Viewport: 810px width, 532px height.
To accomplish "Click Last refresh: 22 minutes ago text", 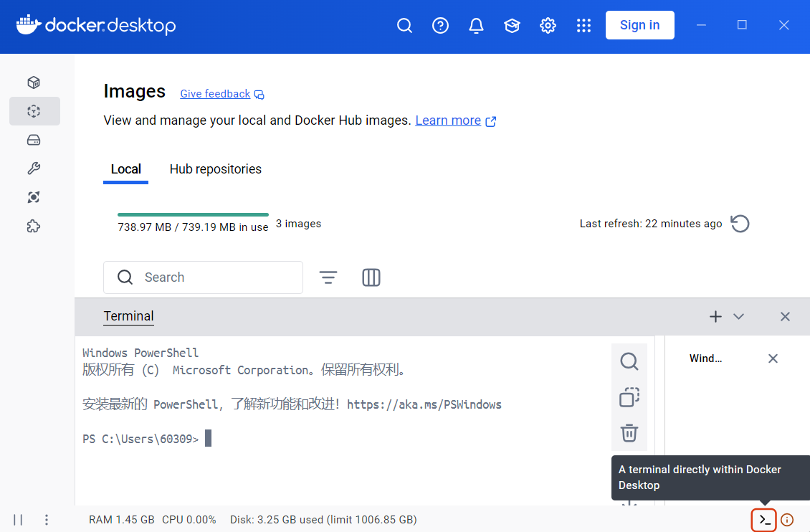I will tap(650, 224).
